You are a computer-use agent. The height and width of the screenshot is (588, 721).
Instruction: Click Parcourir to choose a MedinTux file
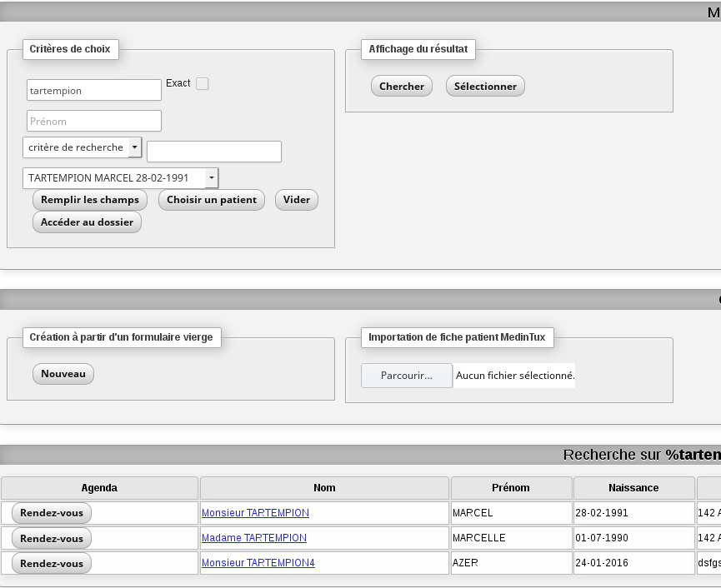407,376
